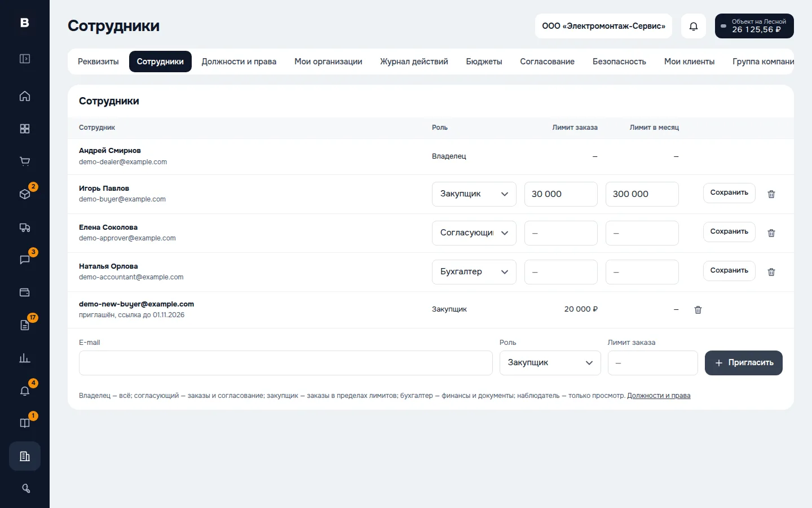Open the role dropdown in invite form

click(x=550, y=363)
